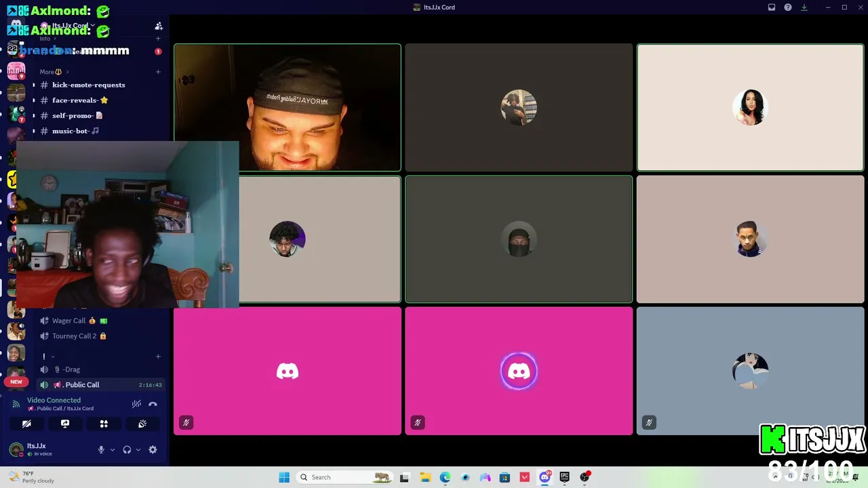
Task: Open the Public Call / ItsJJx Cord link
Action: [x=60, y=409]
